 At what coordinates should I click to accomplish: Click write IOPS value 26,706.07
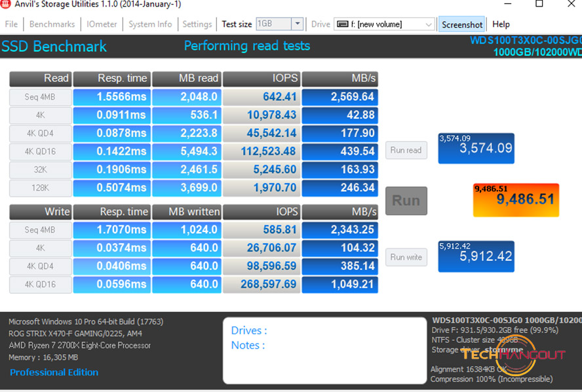(x=262, y=248)
